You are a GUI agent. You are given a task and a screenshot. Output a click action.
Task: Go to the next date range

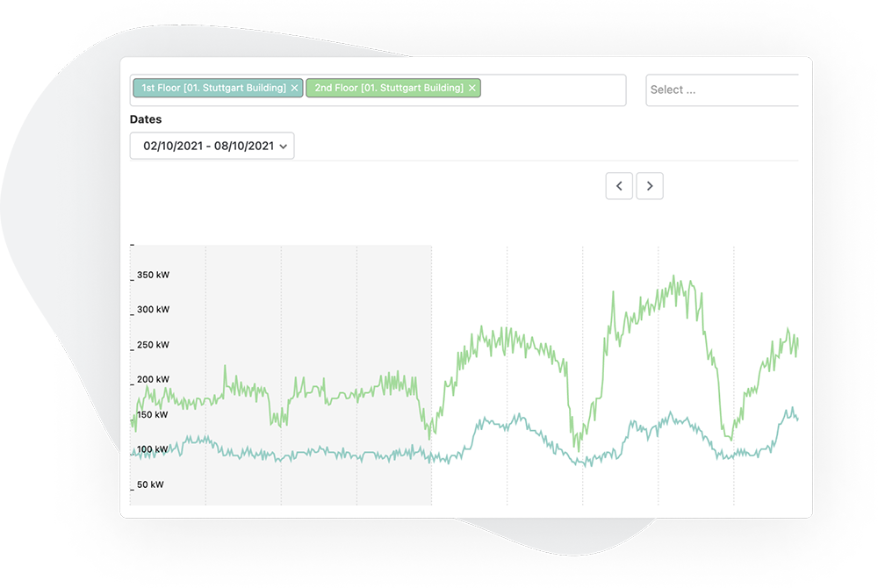[x=650, y=186]
